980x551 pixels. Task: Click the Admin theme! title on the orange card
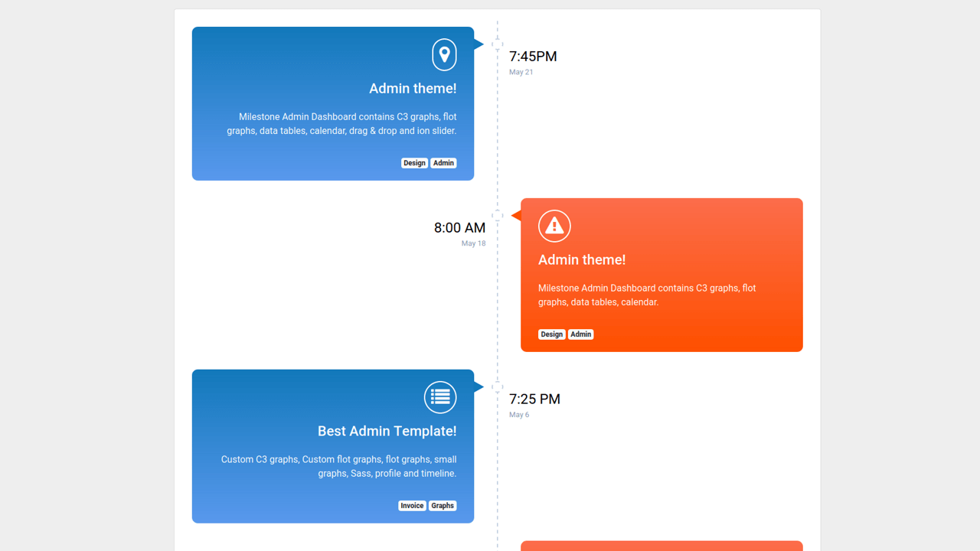(x=582, y=259)
